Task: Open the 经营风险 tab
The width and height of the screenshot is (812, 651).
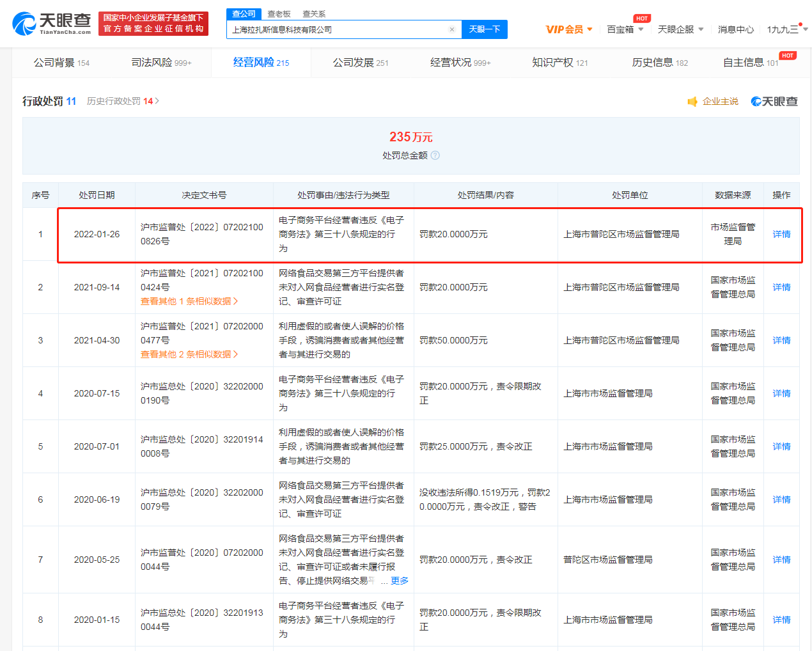Action: coord(261,63)
